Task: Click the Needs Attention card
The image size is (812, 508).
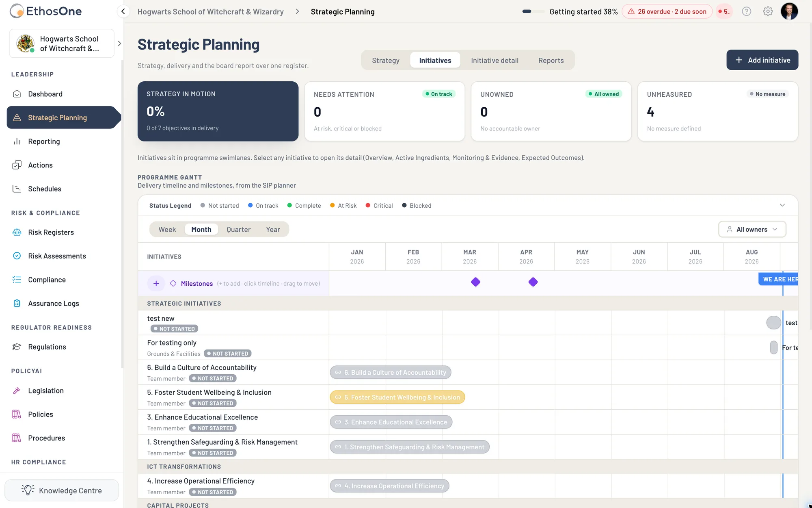Action: pyautogui.click(x=384, y=111)
